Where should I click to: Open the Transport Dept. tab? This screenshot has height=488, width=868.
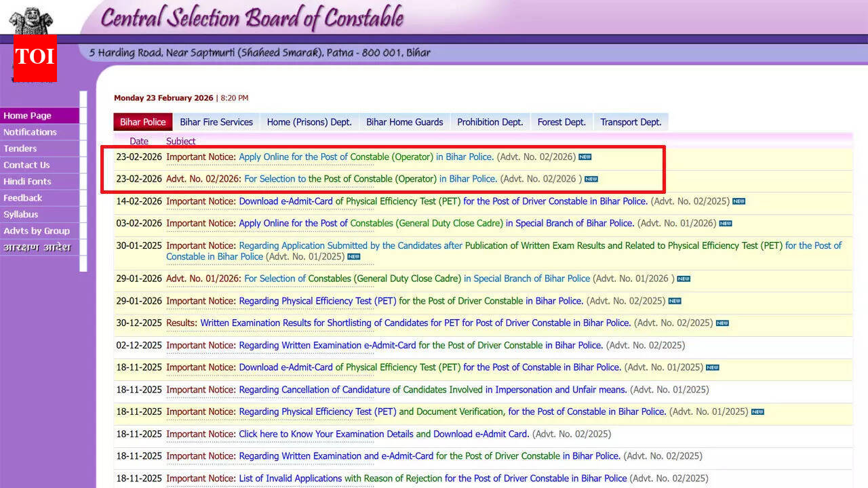click(631, 122)
